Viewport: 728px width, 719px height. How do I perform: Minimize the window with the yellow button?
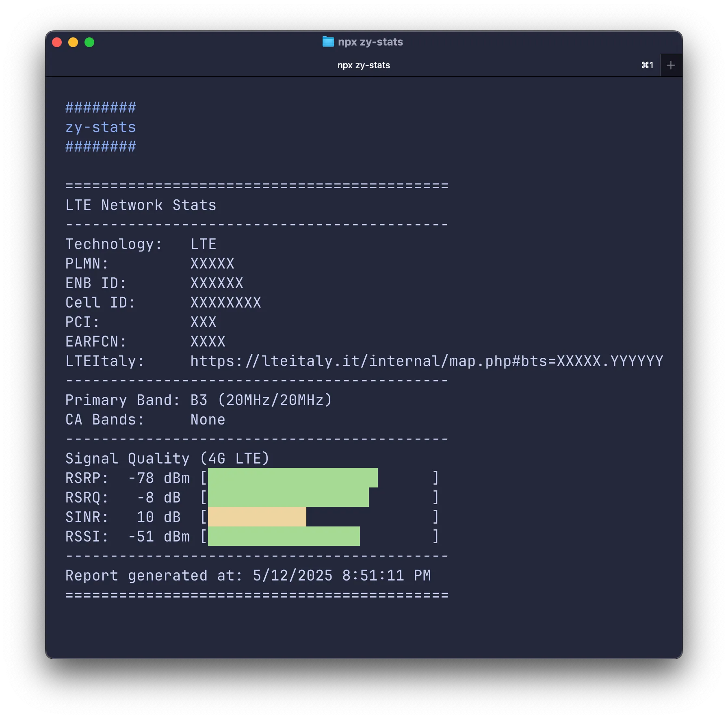(x=73, y=42)
